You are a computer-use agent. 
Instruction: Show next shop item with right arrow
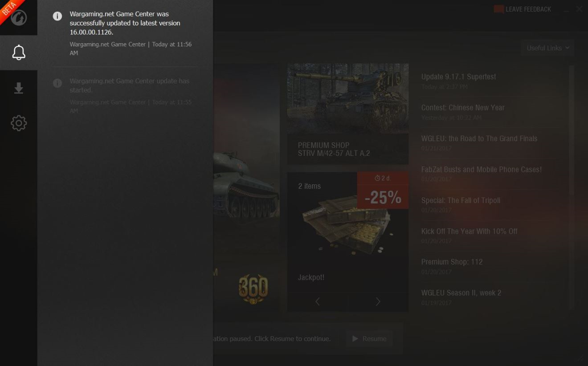[378, 301]
